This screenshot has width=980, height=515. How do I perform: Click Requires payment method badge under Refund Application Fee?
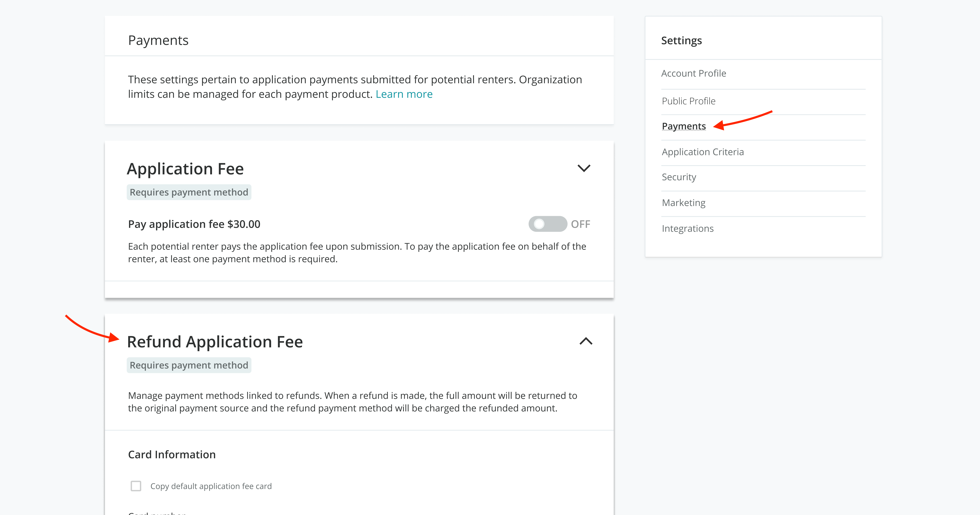pos(189,365)
